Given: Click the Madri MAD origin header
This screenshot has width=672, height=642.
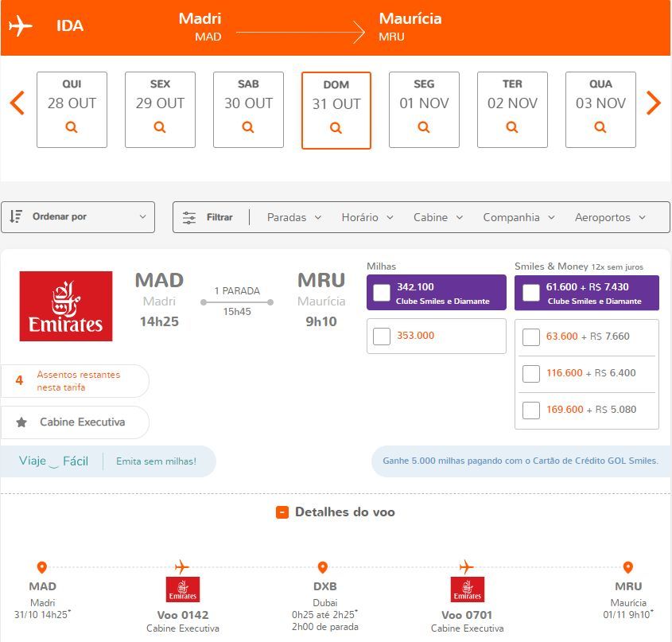Looking at the screenshot, I should coord(200,26).
